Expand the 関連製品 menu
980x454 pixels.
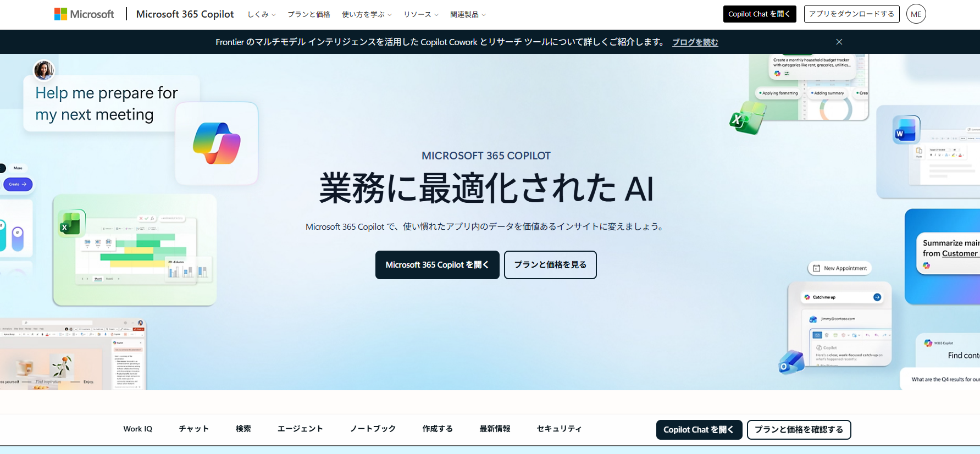pos(468,14)
